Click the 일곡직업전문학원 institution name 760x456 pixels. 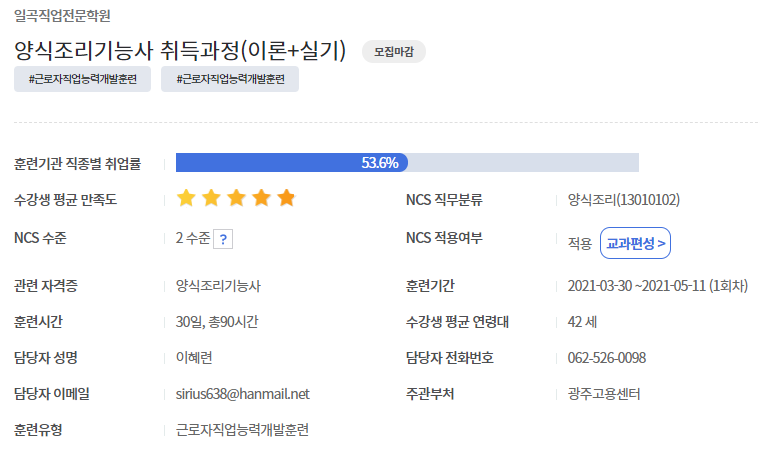click(x=62, y=16)
